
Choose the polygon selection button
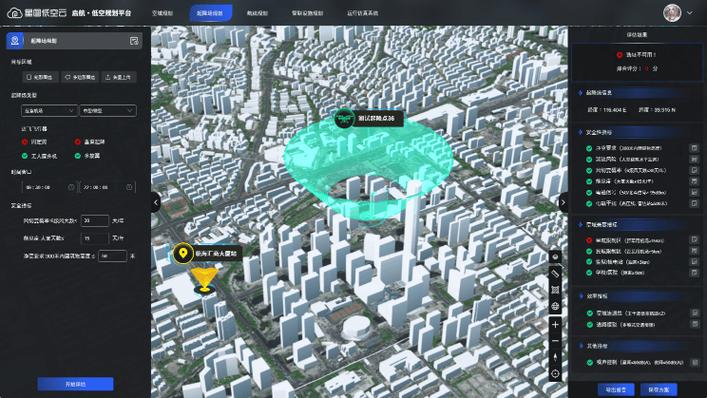click(80, 77)
